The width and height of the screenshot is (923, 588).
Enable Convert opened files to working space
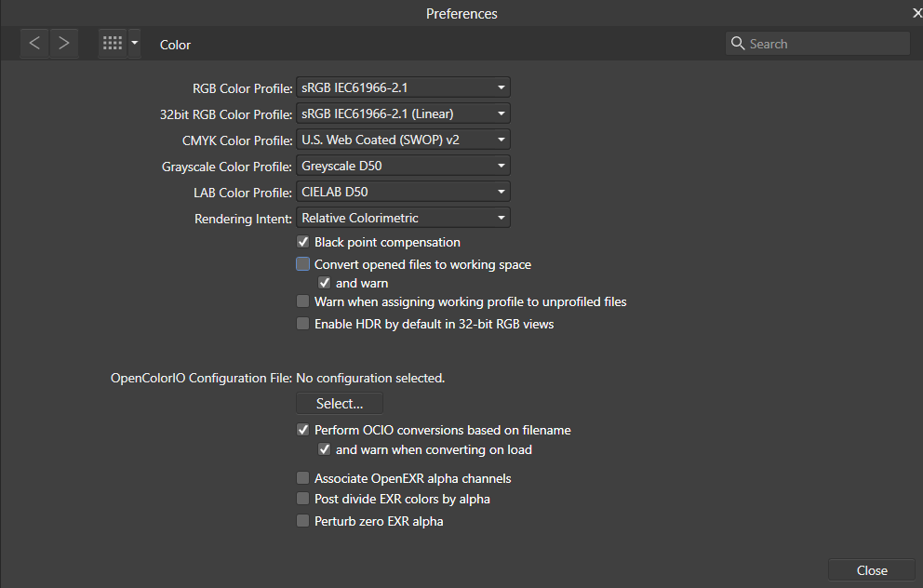pyautogui.click(x=302, y=264)
